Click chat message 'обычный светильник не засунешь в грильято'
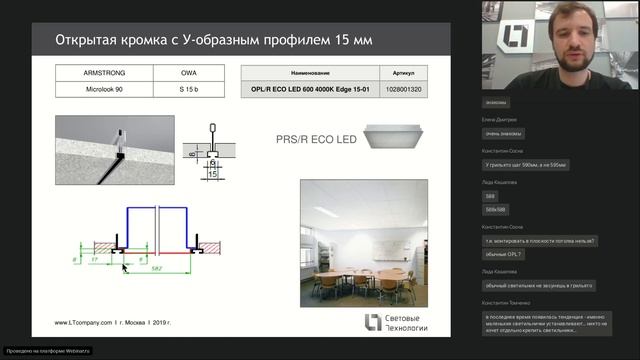640x360 pixels. click(x=539, y=286)
